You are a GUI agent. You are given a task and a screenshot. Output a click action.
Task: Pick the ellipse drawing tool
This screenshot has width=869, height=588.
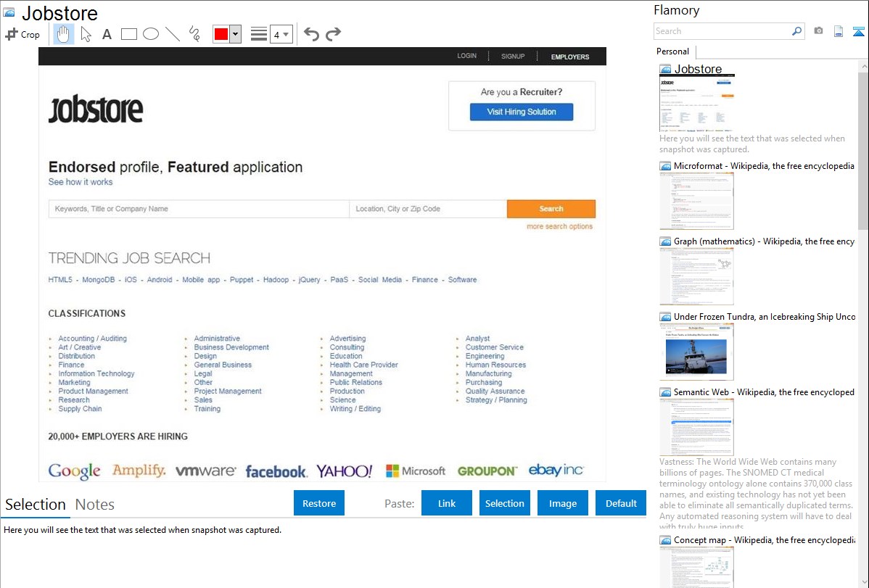[151, 34]
